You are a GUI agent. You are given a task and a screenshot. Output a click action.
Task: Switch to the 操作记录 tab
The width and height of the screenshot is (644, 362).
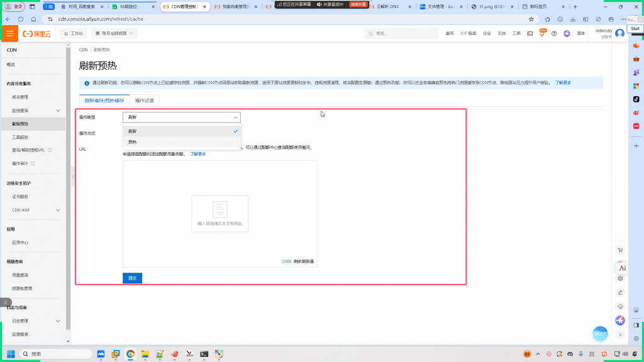point(145,101)
